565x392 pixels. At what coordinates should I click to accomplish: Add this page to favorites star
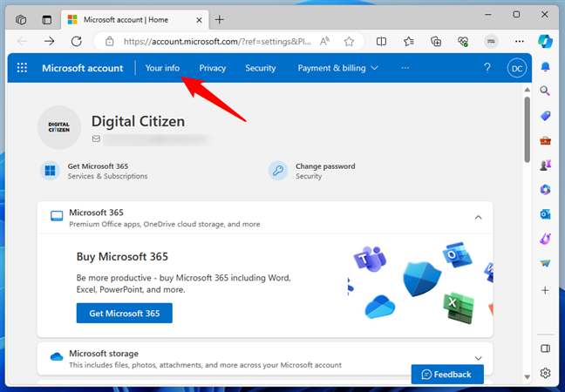349,42
